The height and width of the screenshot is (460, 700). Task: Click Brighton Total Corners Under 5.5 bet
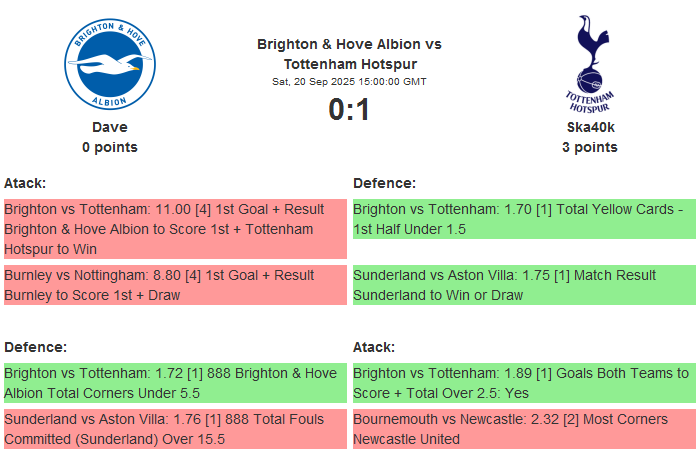174,383
